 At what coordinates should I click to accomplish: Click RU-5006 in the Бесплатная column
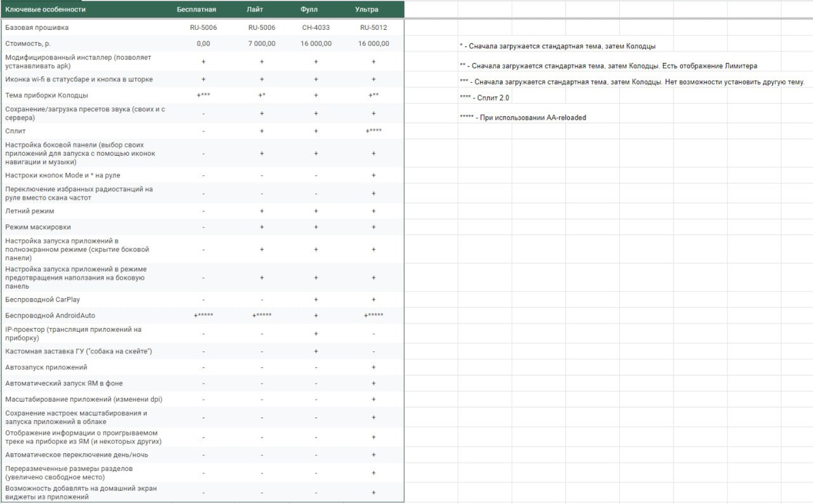pyautogui.click(x=203, y=28)
